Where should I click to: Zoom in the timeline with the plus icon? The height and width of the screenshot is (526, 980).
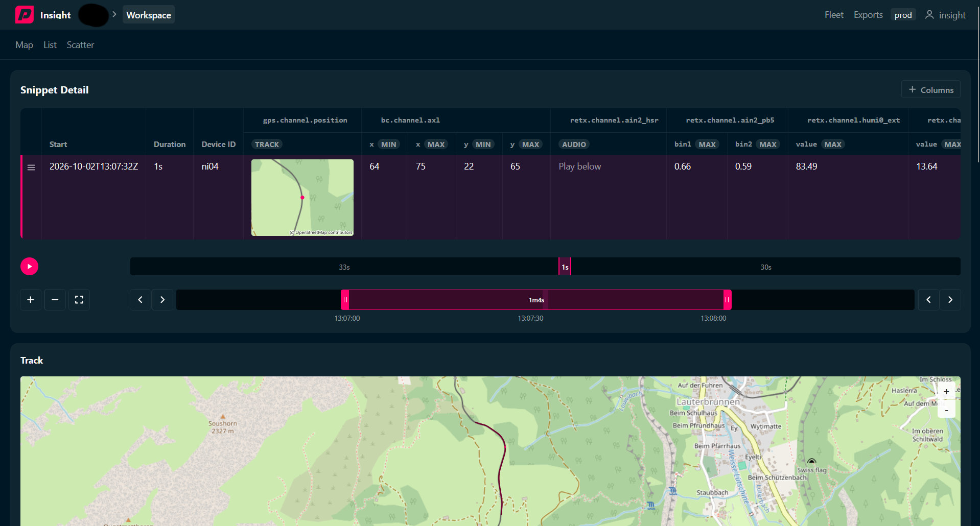click(x=31, y=300)
